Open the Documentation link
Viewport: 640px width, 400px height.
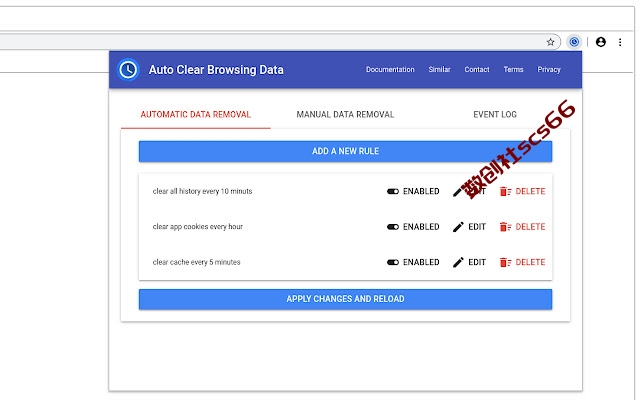(x=390, y=70)
